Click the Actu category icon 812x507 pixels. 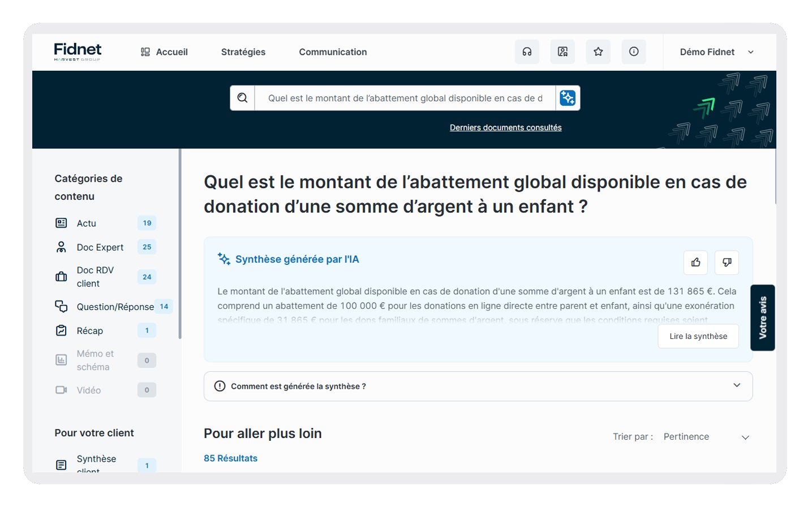61,223
